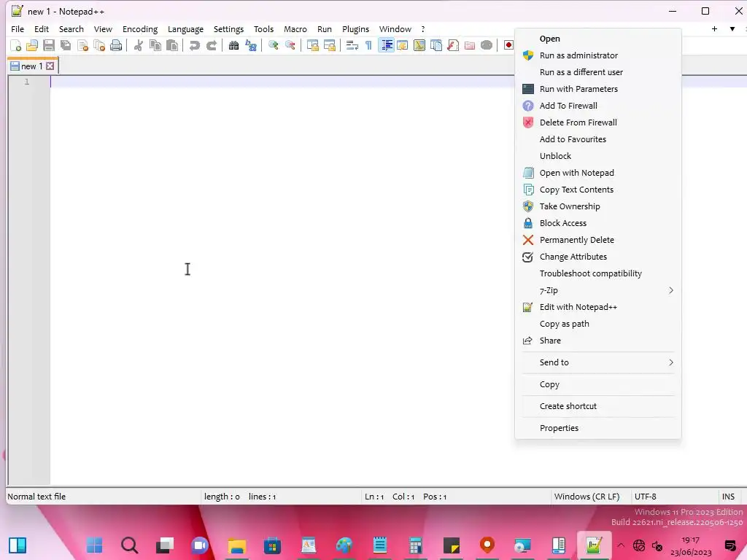Open Function List toolbar icon
This screenshot has width=747, height=560.
pos(453,46)
